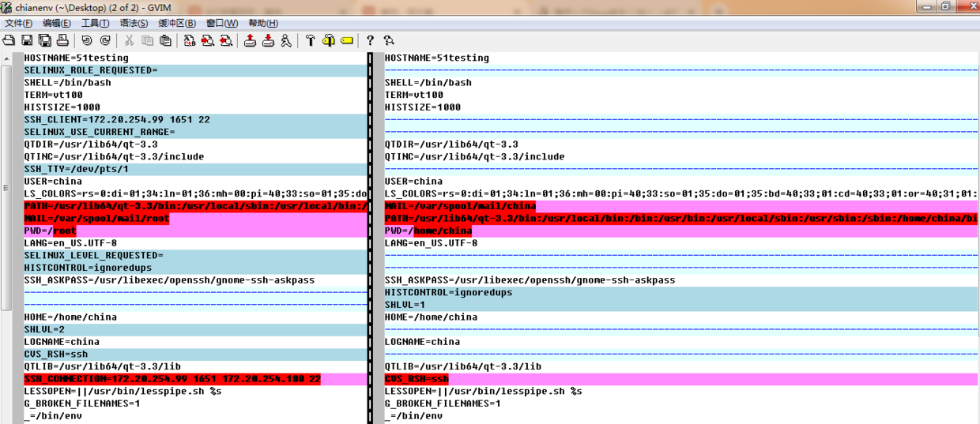Open the 窗口(W) menu
The image size is (980, 424).
pos(221,24)
